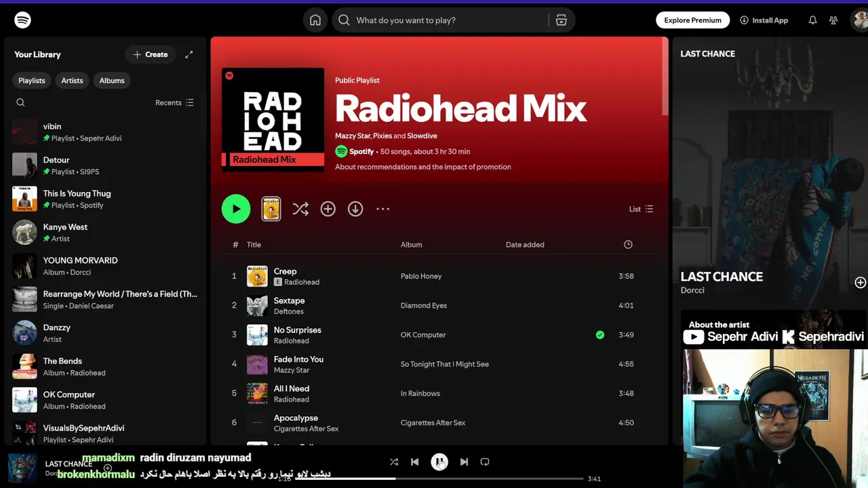Click All I Need track title
Viewport: 868px width, 488px height.
[292, 388]
